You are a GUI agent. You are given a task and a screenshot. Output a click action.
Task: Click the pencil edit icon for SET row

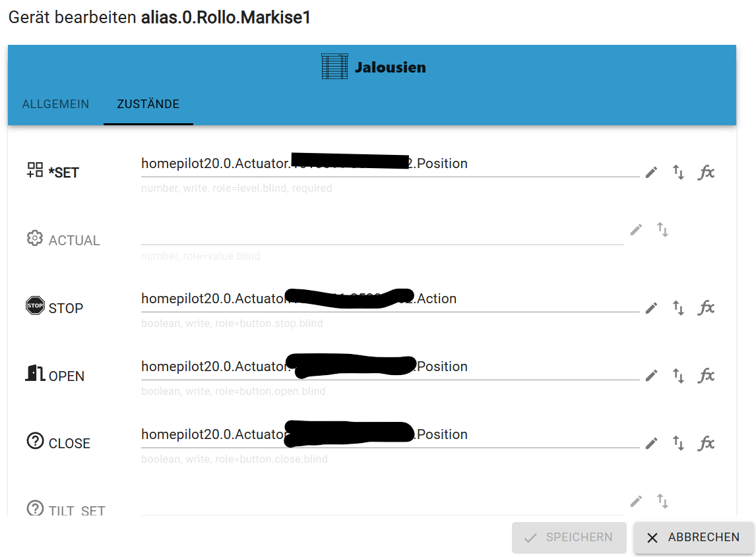coord(651,173)
